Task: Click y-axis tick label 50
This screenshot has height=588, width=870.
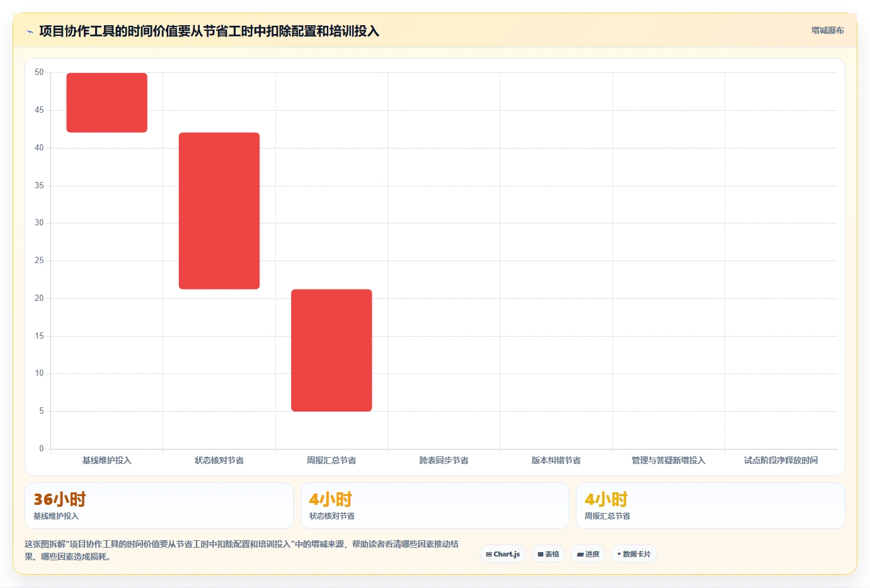Action: coord(39,72)
